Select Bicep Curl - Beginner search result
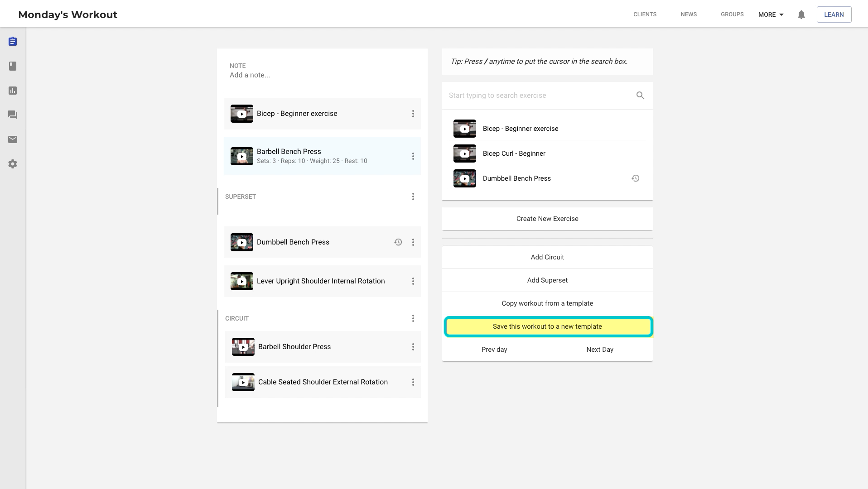Screen dimensions: 868x489 pos(514,153)
